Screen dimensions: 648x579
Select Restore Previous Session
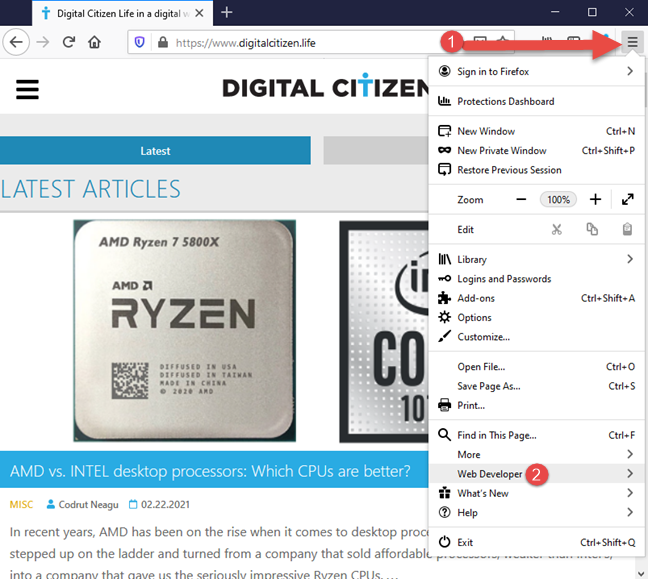click(x=536, y=170)
